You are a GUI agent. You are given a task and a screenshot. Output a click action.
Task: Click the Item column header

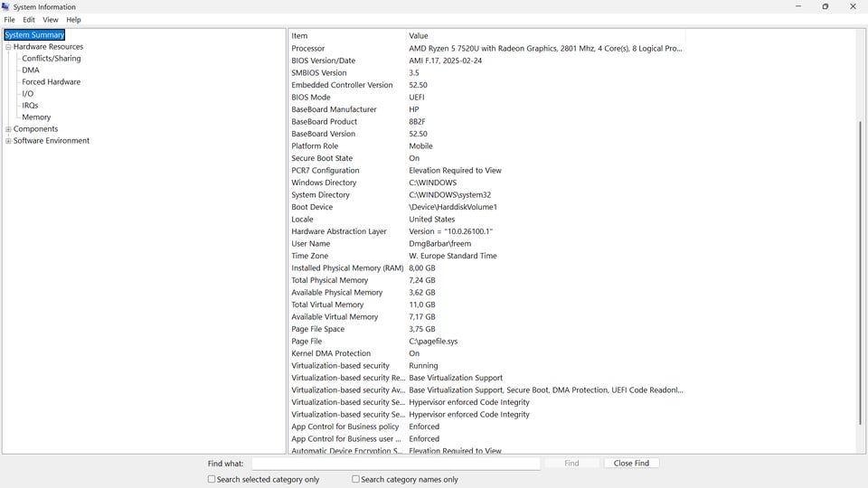point(347,35)
